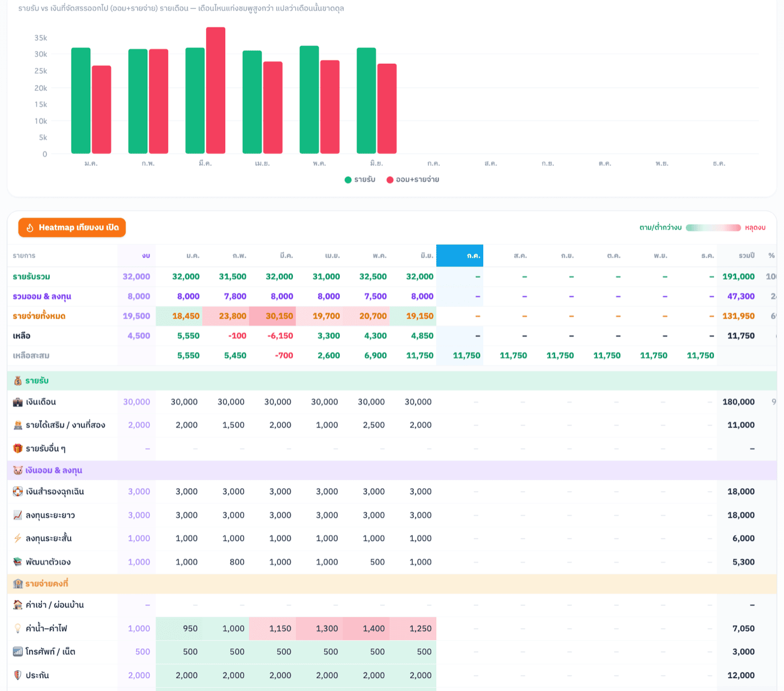Screen dimensions: 784x691
Task: Click the tall red มี.ค. bar in chart
Action: (x=216, y=90)
